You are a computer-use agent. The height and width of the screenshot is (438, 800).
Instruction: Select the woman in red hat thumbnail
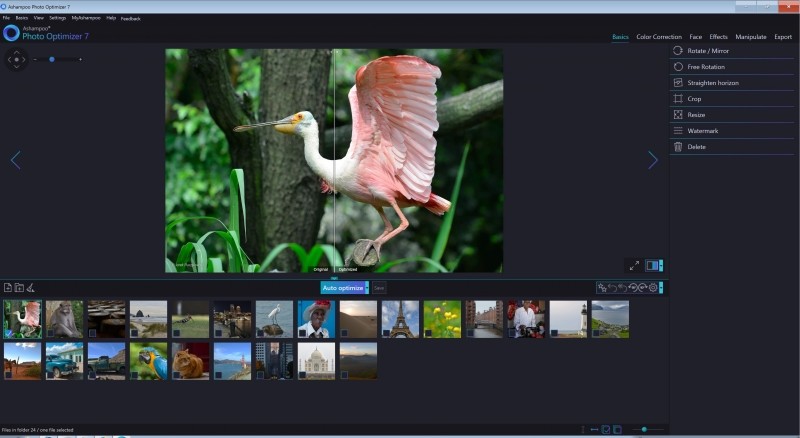316,319
